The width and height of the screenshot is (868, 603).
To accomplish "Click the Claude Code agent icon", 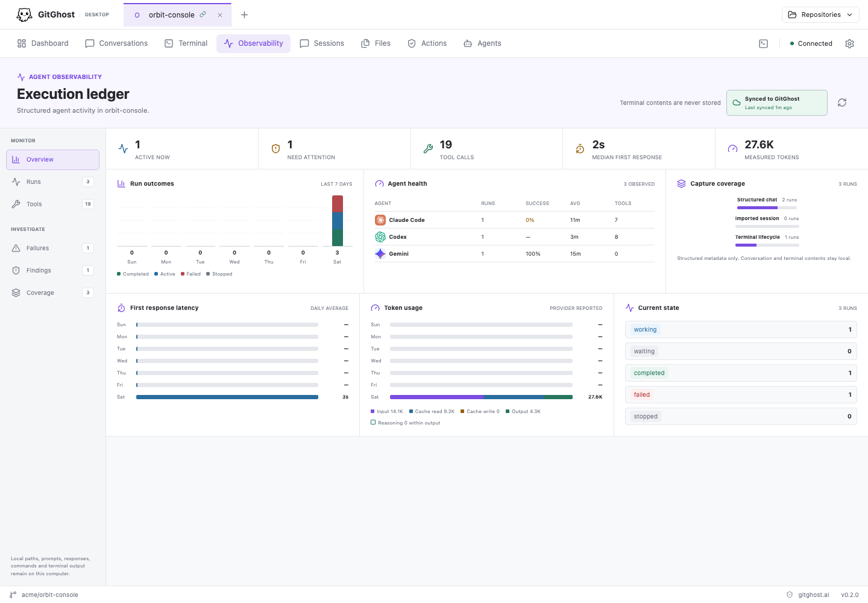I will [380, 220].
